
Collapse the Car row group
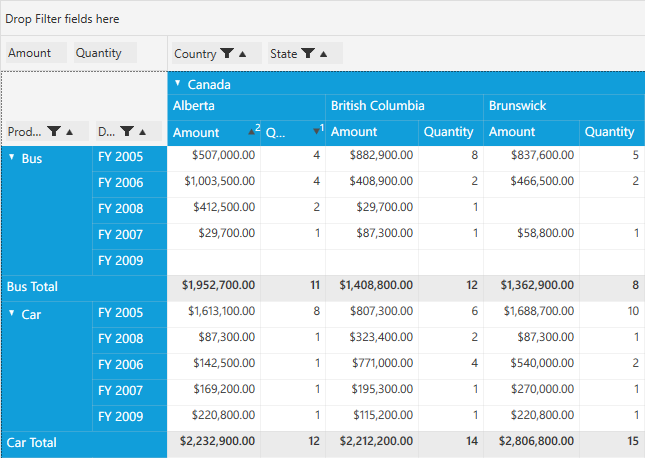12,313
